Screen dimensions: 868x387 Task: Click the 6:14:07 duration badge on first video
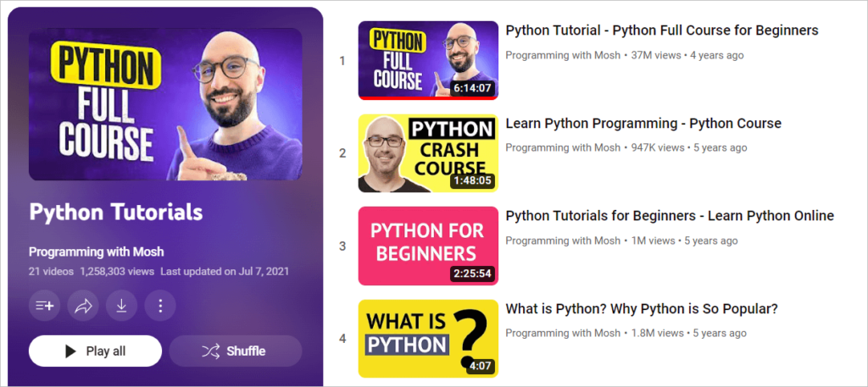[472, 88]
